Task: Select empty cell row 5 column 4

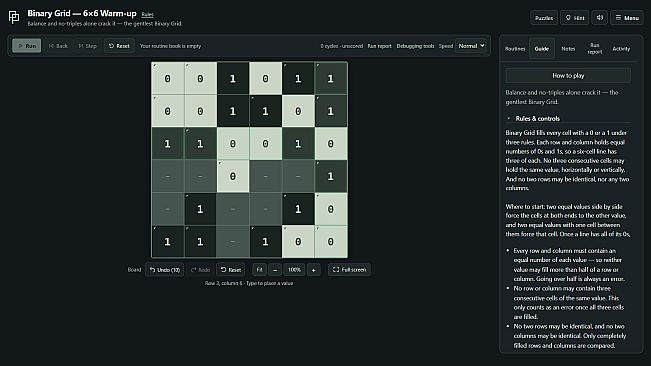Action: coord(265,209)
